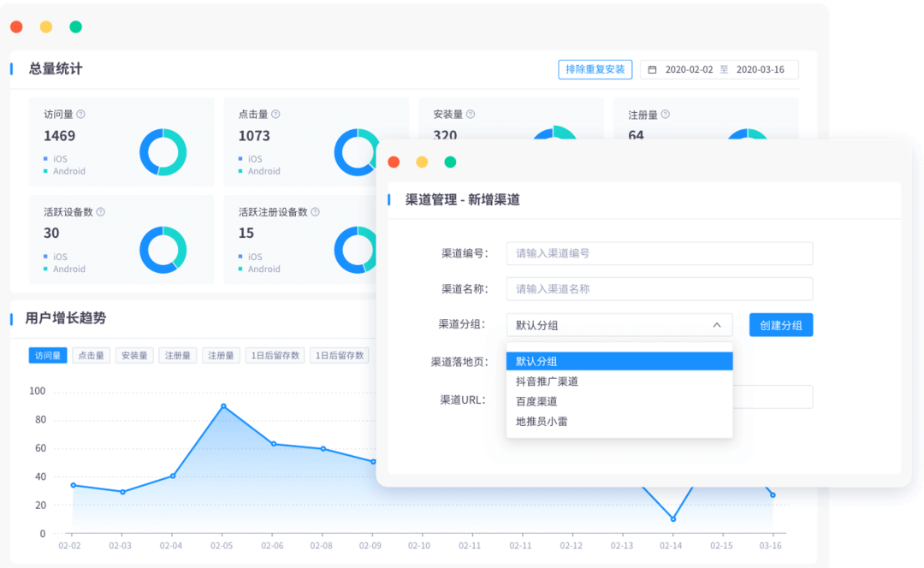The width and height of the screenshot is (924, 568).
Task: Select the first 1日后留存数 tag
Action: [x=275, y=356]
